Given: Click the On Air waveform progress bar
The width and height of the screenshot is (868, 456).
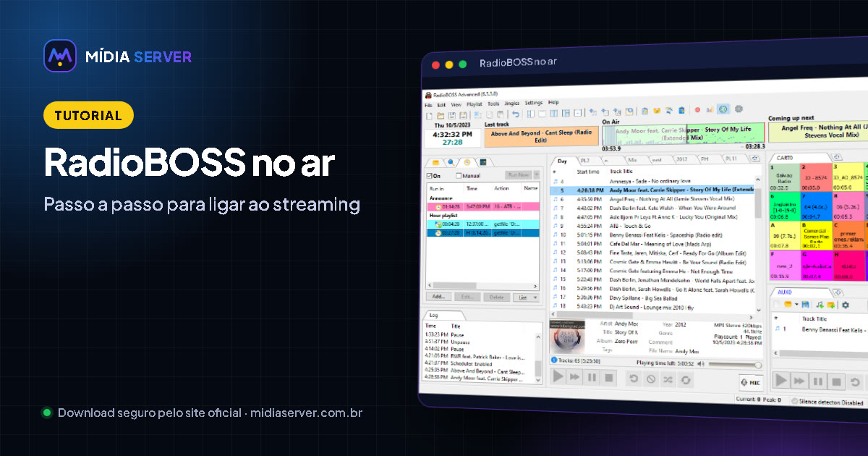Looking at the screenshot, I should click(x=682, y=135).
